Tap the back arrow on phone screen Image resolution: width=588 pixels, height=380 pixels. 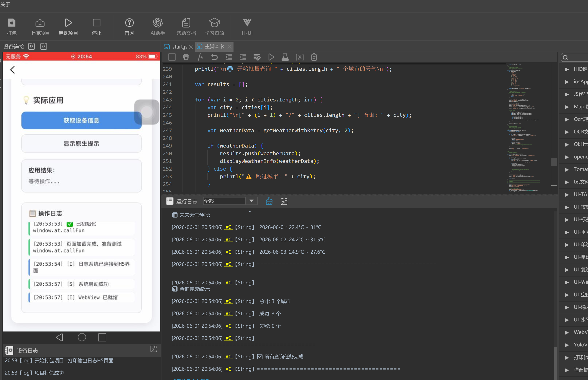click(x=13, y=70)
